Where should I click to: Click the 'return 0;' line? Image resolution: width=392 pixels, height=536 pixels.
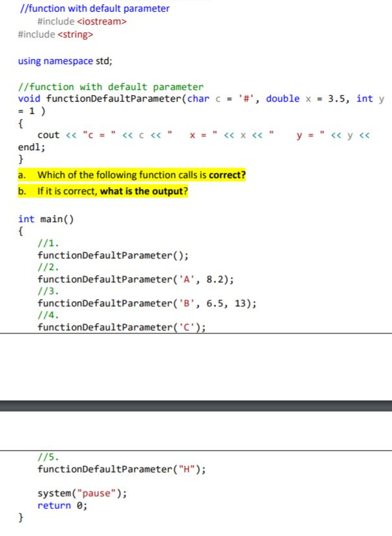pyautogui.click(x=62, y=506)
